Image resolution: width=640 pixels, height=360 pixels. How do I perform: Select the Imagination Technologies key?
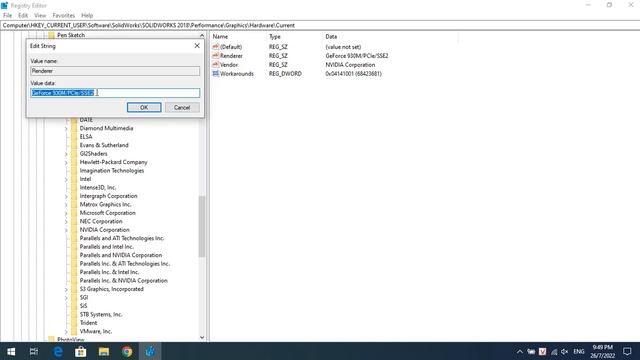click(x=112, y=171)
